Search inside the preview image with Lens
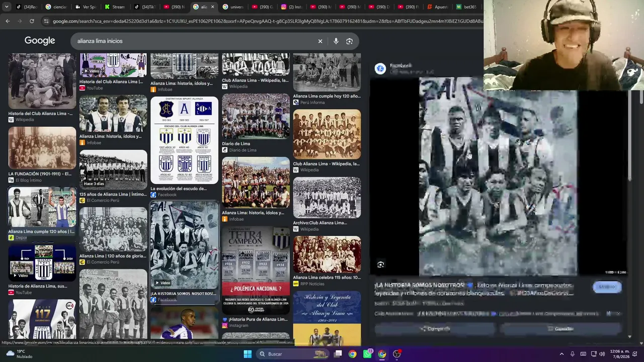This screenshot has height=362, width=644. 380,264
